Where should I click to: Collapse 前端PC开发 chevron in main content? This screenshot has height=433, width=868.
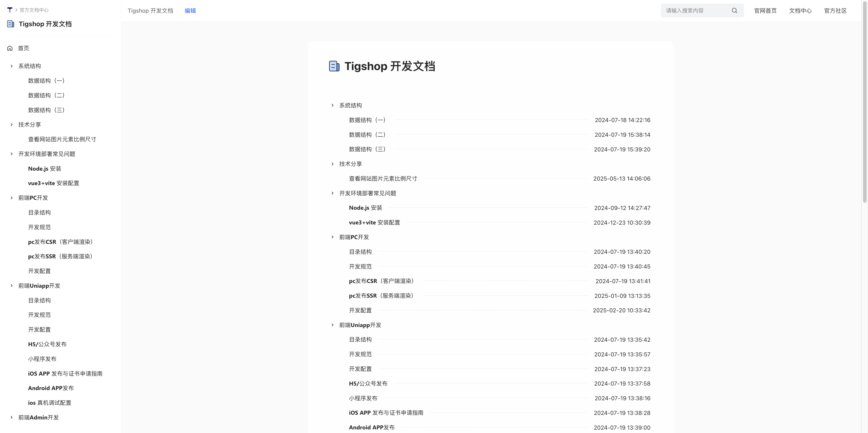pyautogui.click(x=333, y=237)
